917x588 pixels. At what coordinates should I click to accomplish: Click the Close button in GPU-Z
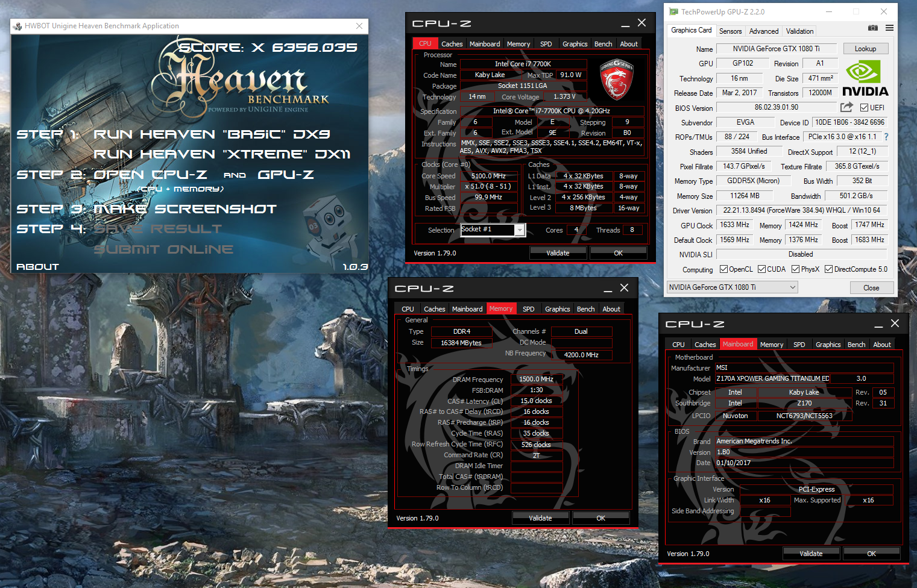click(871, 288)
